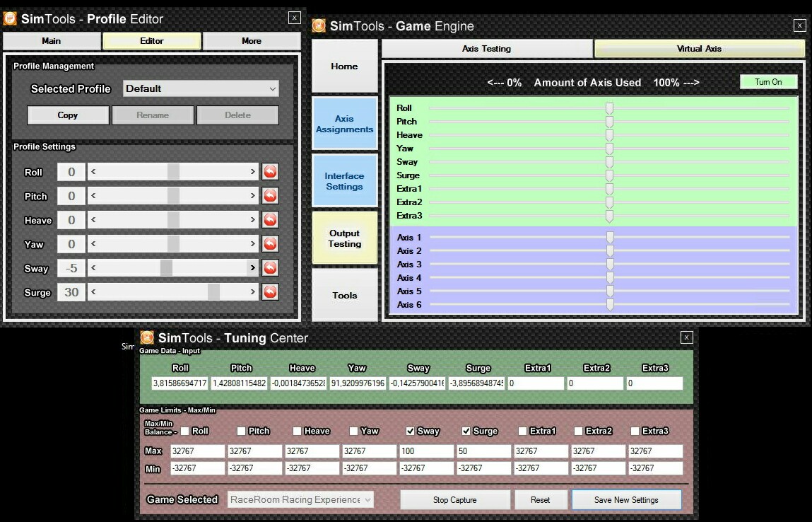The width and height of the screenshot is (812, 522).
Task: Open Output Testing section
Action: point(344,238)
